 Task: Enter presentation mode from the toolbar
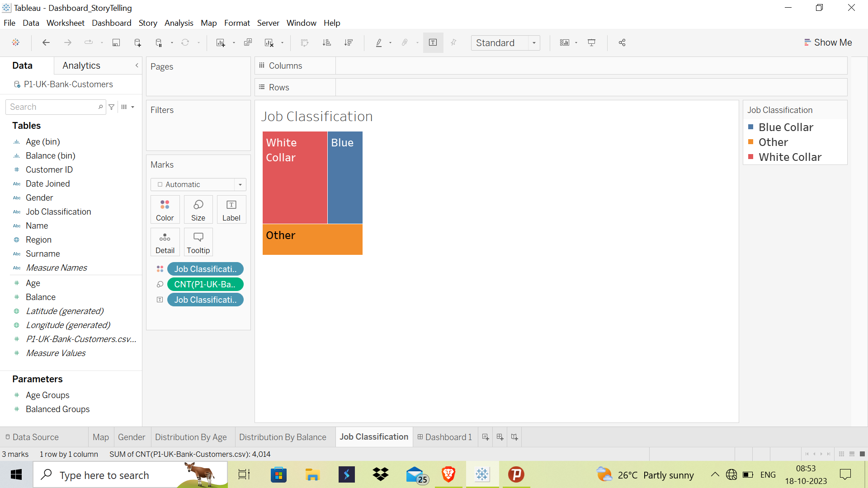592,42
